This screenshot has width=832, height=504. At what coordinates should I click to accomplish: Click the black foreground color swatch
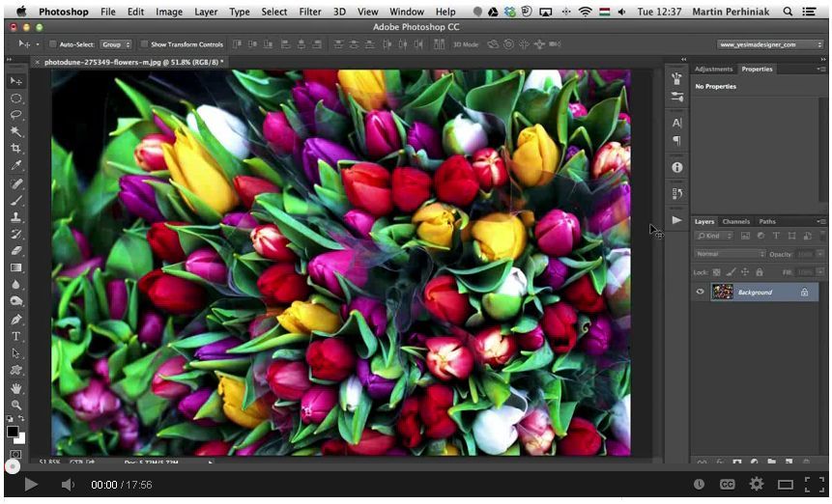(x=13, y=431)
